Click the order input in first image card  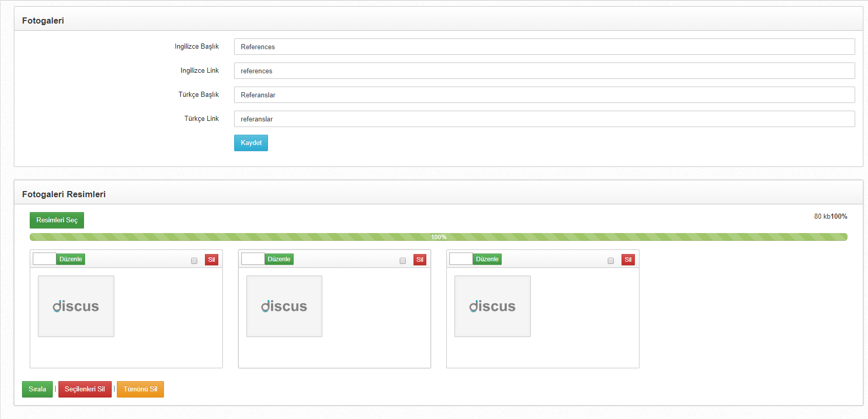(45, 259)
